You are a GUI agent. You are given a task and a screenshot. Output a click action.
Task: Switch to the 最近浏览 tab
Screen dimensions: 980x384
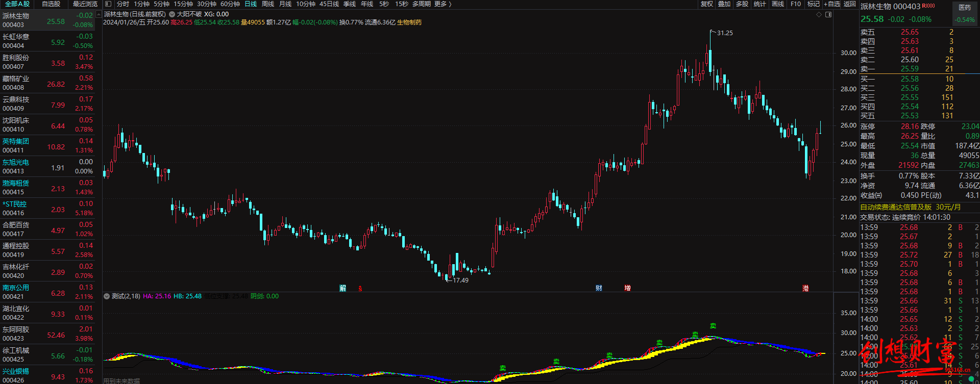(x=85, y=4)
